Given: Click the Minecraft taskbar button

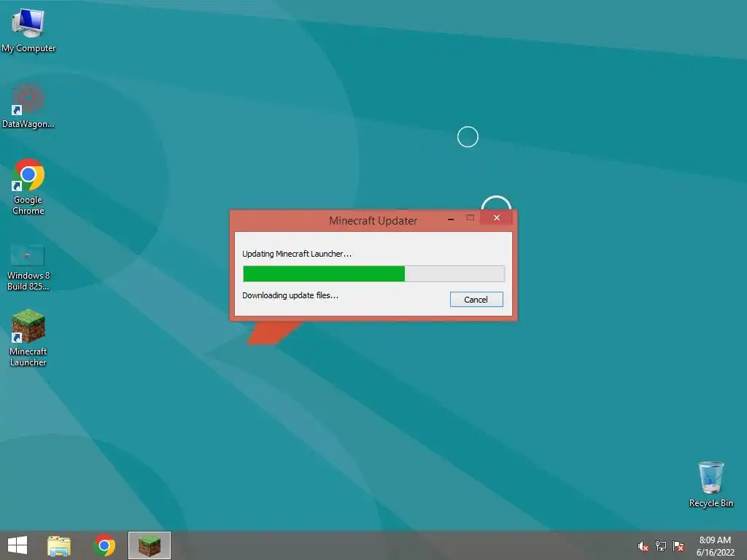Looking at the screenshot, I should point(149,545).
